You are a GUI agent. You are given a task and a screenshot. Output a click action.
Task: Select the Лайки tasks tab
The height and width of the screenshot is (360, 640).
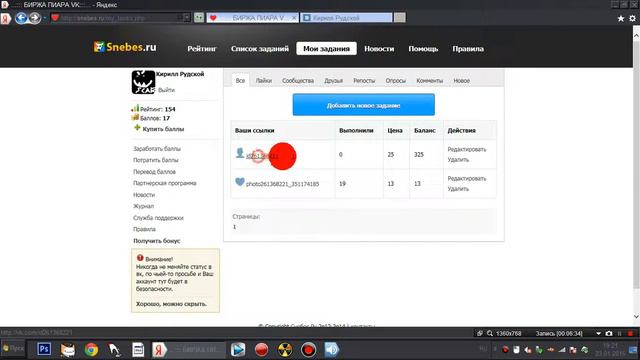pos(264,81)
